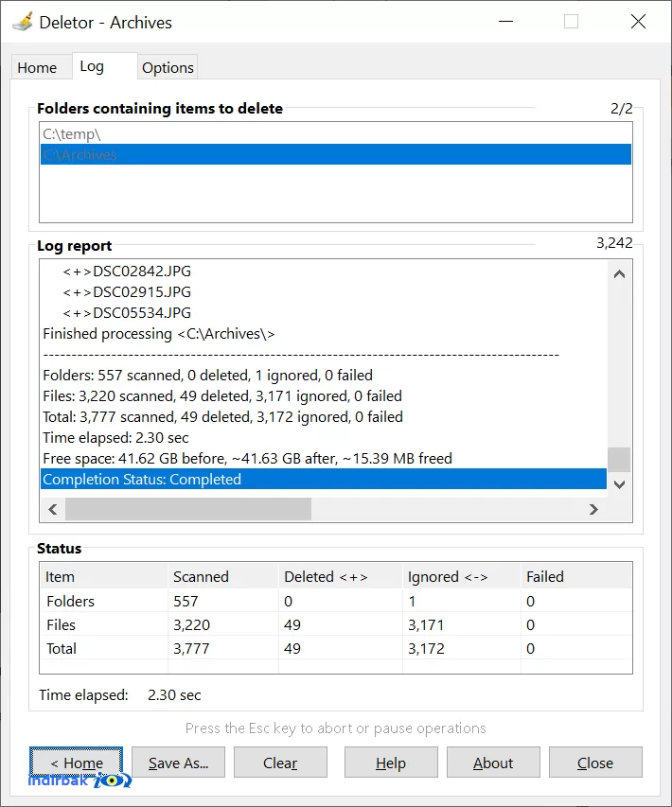The height and width of the screenshot is (807, 672).
Task: Click the Item column header
Action: (104, 576)
